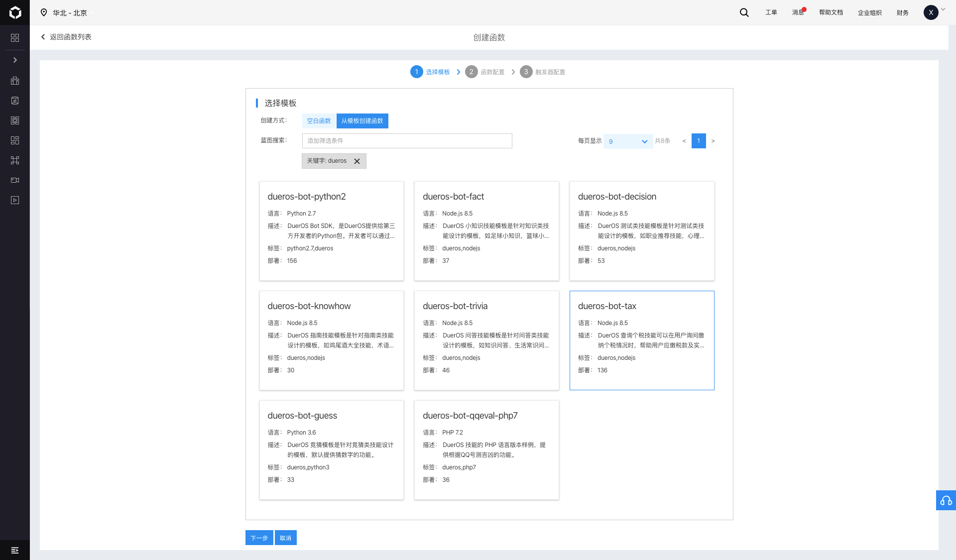The image size is (956, 560).
Task: Open the 帮助文档 link
Action: (x=831, y=12)
